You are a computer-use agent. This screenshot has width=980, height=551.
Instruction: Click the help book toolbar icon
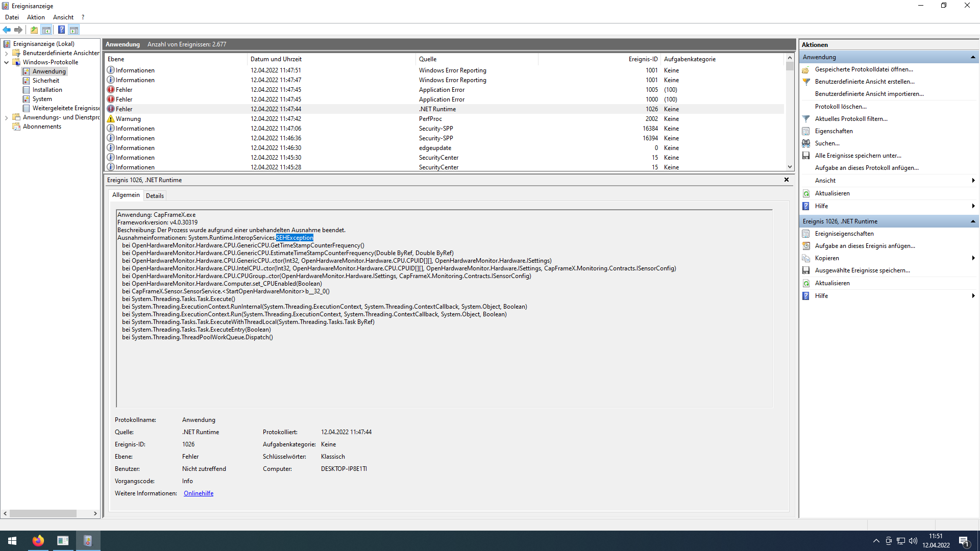point(61,30)
